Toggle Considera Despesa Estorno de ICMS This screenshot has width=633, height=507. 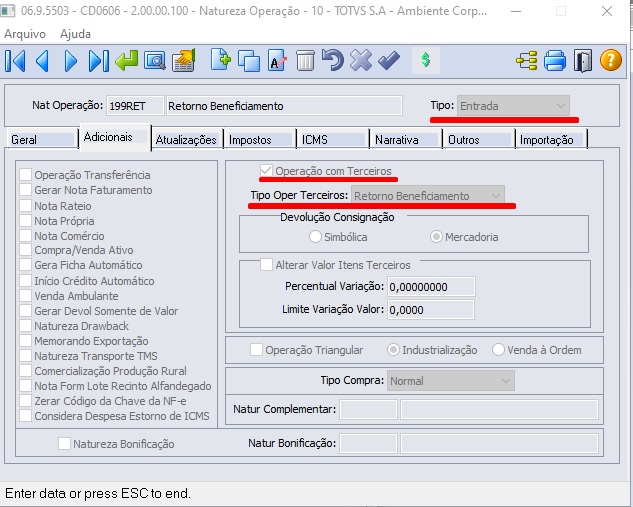(26, 416)
